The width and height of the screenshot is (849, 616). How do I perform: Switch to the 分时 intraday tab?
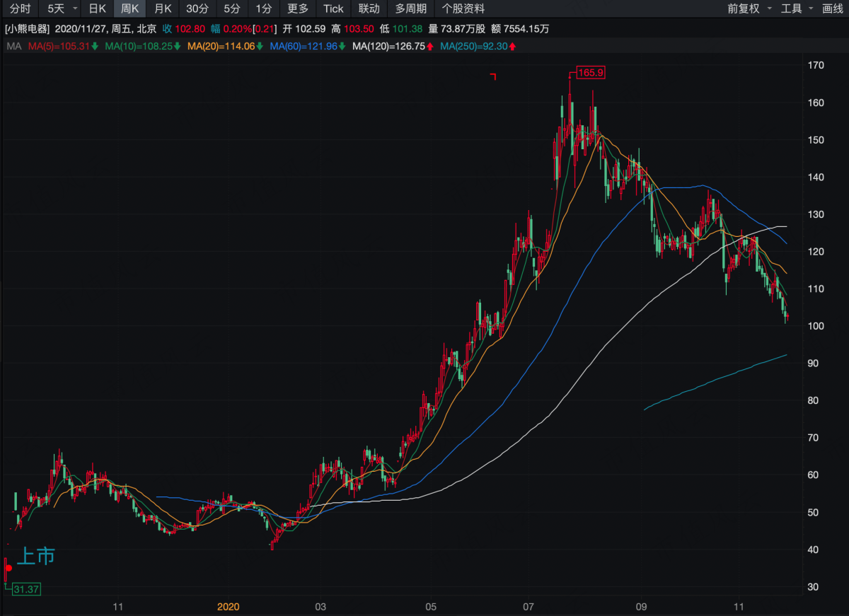pos(20,8)
